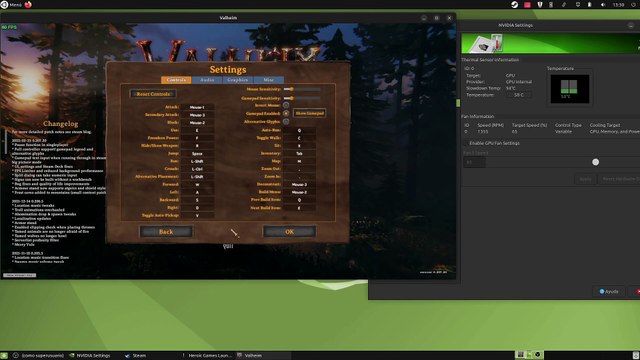The width and height of the screenshot is (640, 360).
Task: Click the Changelog scrollbar in Valheim
Action: (6, 142)
